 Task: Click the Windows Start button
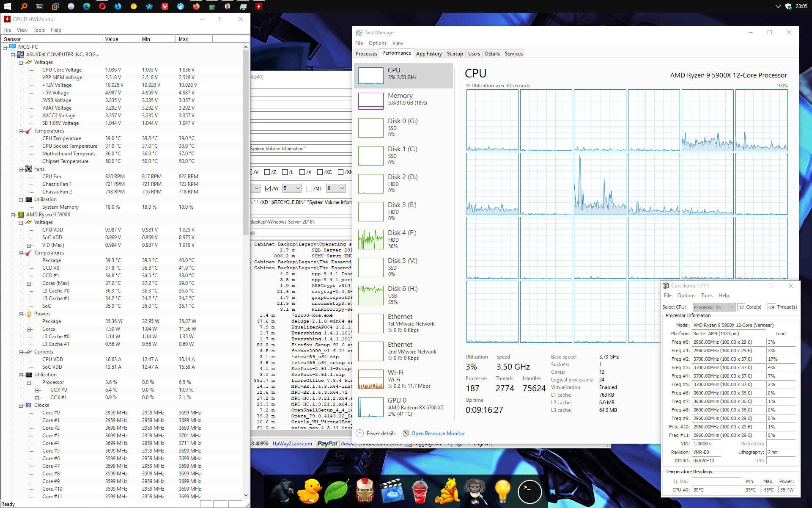tap(7, 6)
